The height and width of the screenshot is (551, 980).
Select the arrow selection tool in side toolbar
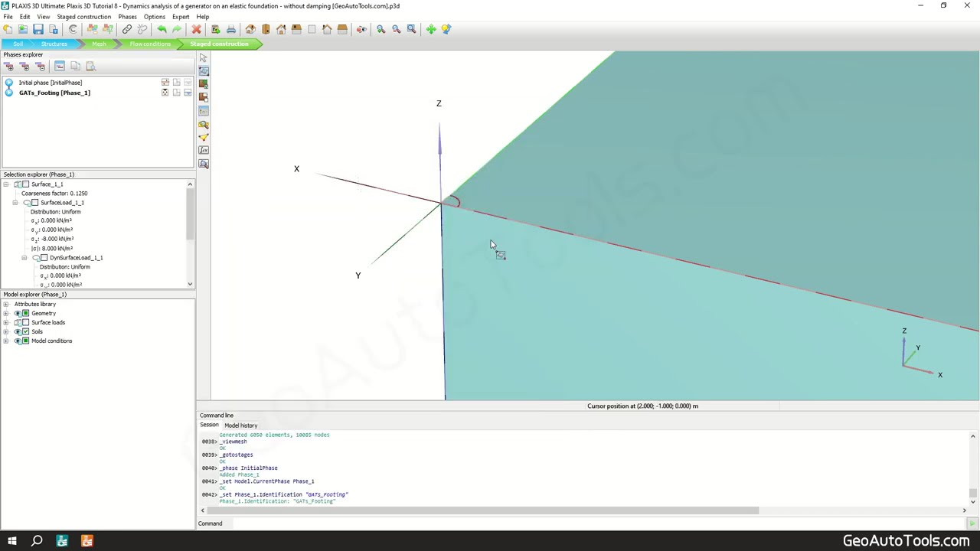(x=204, y=58)
